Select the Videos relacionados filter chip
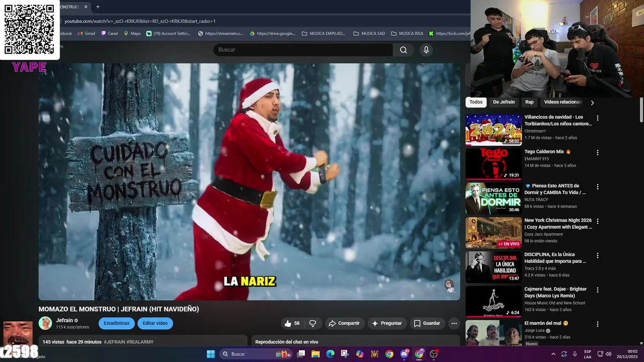This screenshot has width=644, height=362. [x=562, y=102]
